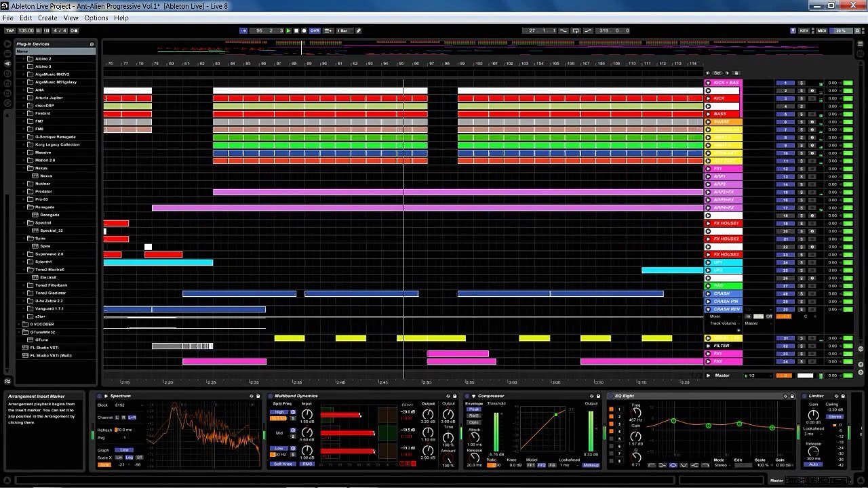Open the Options menu
The image size is (868, 488).
(x=96, y=18)
